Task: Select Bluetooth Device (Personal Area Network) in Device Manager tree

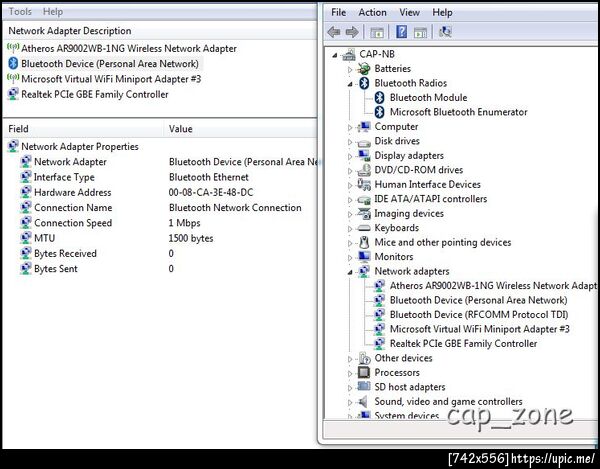Action: (478, 300)
